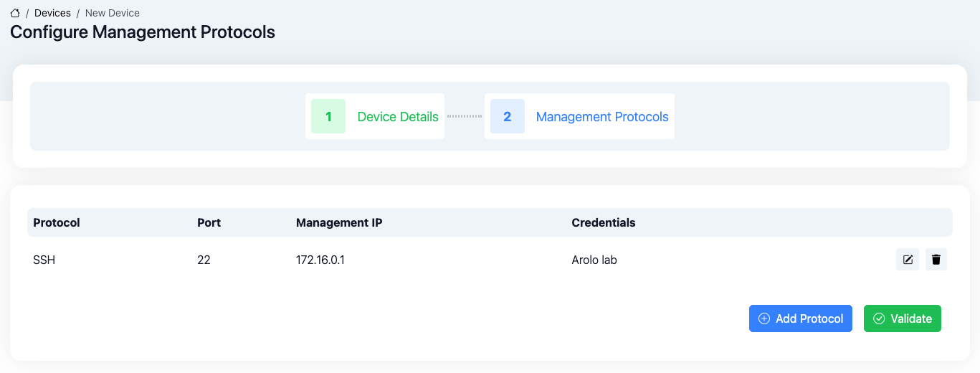980x373 pixels.
Task: Click the Management IP column header
Action: point(339,222)
